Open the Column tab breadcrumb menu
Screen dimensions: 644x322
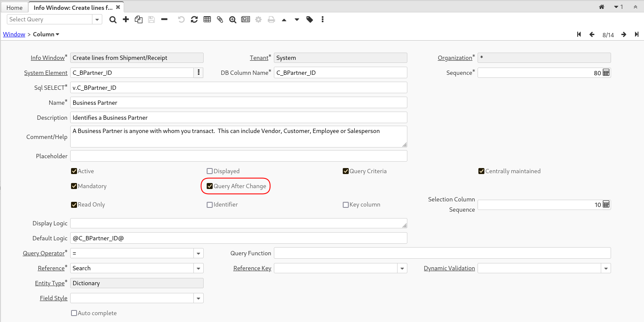46,34
